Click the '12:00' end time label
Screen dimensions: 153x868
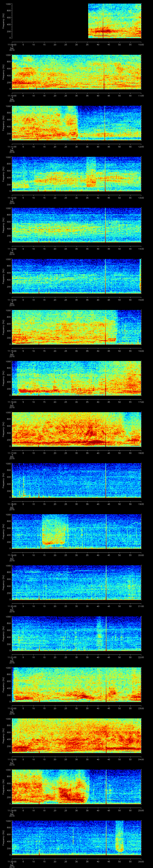point(141,146)
